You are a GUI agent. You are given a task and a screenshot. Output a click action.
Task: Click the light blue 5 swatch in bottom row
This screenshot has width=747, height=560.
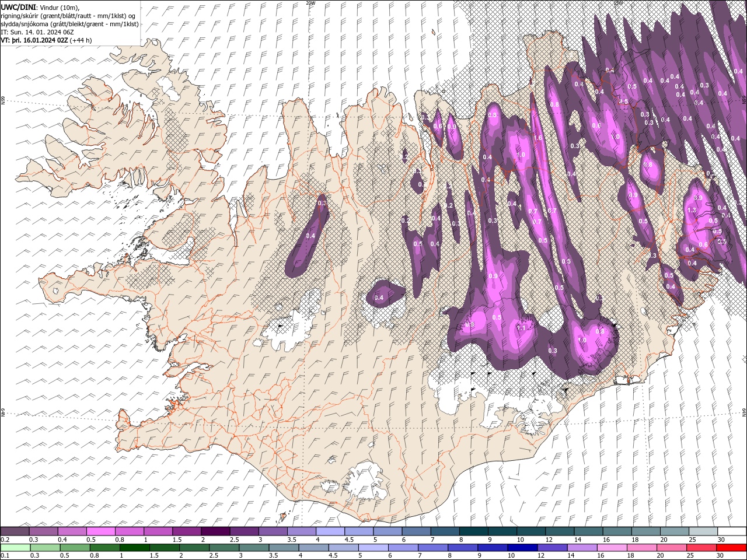coord(373,548)
